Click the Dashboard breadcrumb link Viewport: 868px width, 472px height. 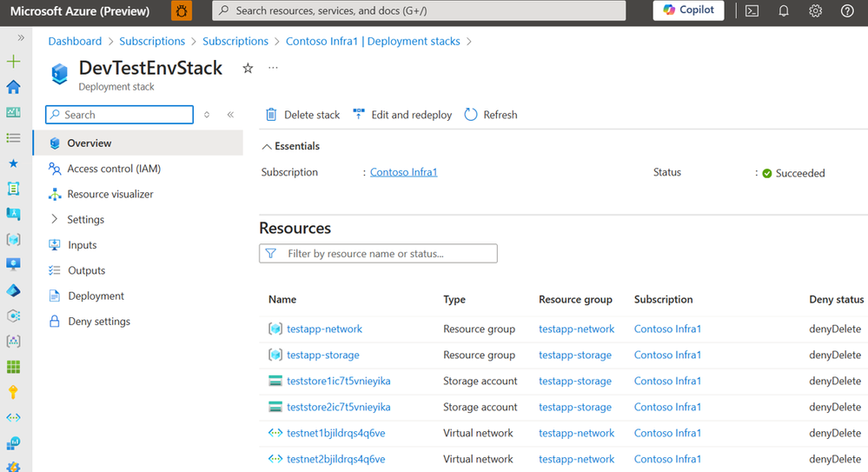click(75, 41)
